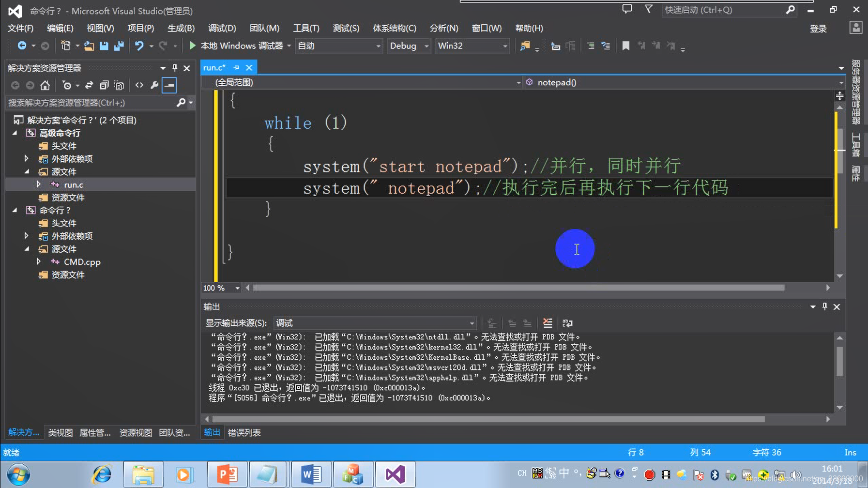The width and height of the screenshot is (868, 488).
Task: Select the CMD.cpp file in the tree
Action: click(82, 262)
